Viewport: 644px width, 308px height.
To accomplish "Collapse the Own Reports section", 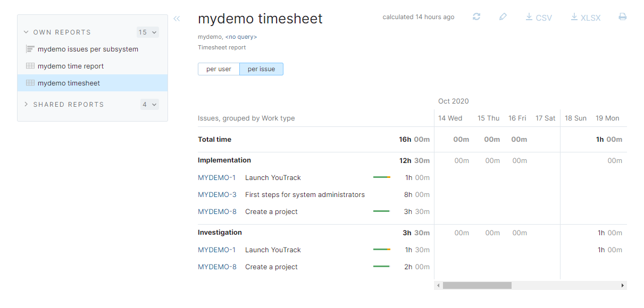I will [x=26, y=32].
